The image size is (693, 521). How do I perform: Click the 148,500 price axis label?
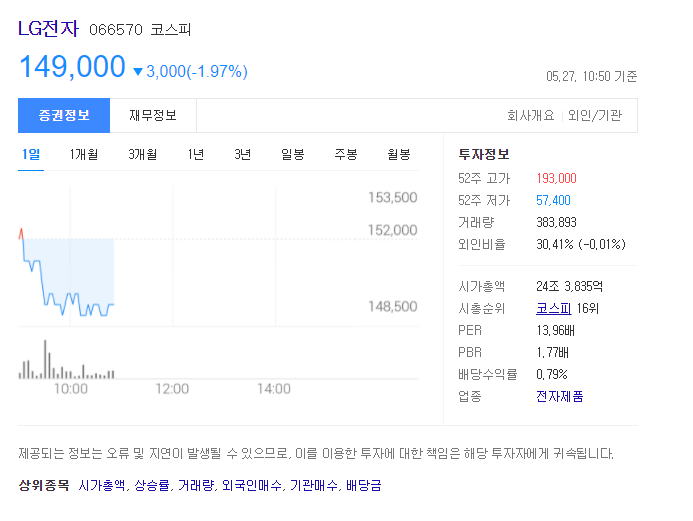pyautogui.click(x=393, y=306)
